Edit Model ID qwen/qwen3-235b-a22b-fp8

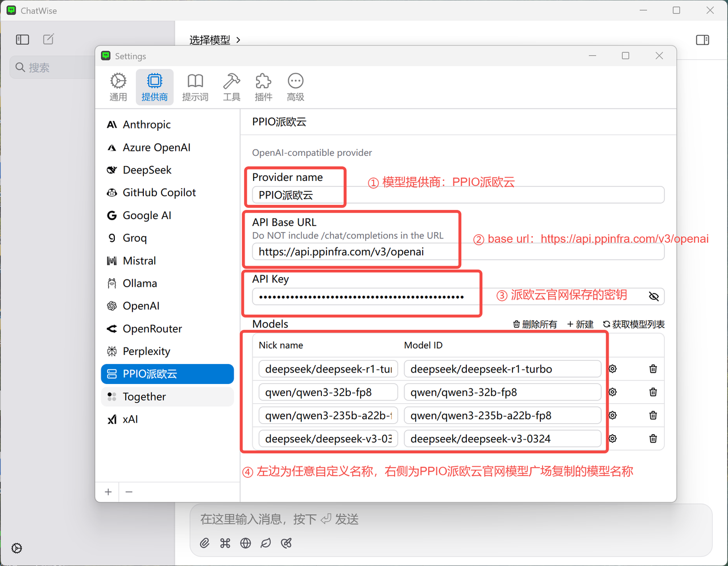tap(503, 416)
